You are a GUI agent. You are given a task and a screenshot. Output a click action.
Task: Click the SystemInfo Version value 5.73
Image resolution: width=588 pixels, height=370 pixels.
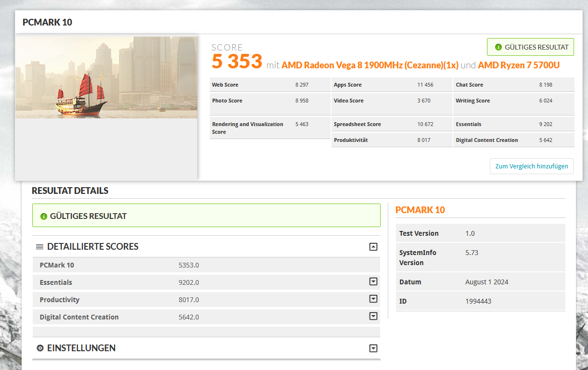472,253
